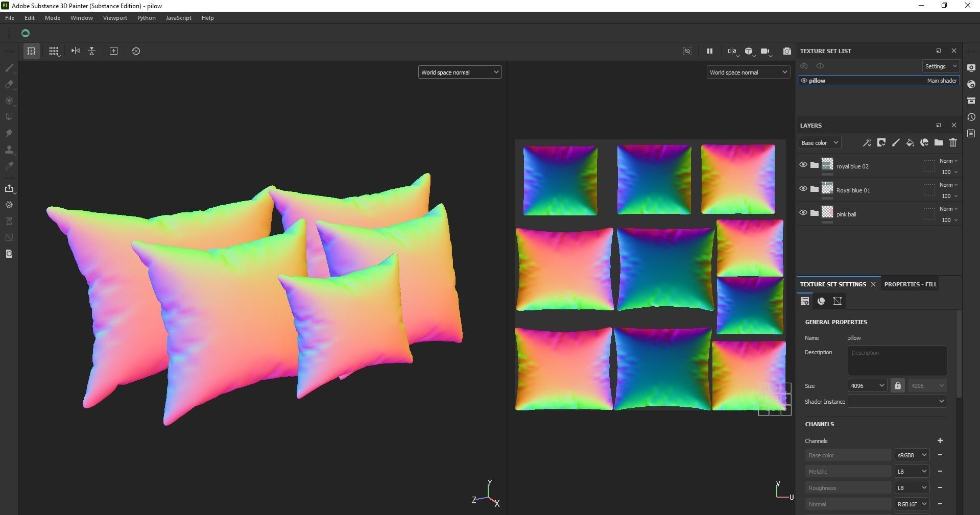Toggle visibility of pink ball layer

803,213
